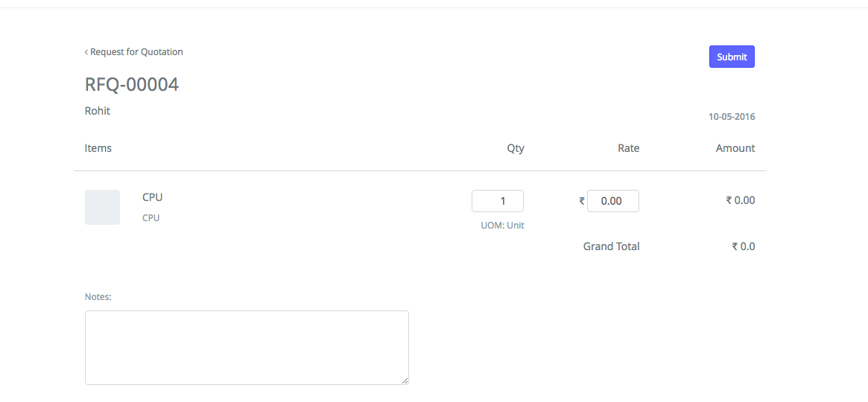Focus the Rate input field

tap(612, 201)
